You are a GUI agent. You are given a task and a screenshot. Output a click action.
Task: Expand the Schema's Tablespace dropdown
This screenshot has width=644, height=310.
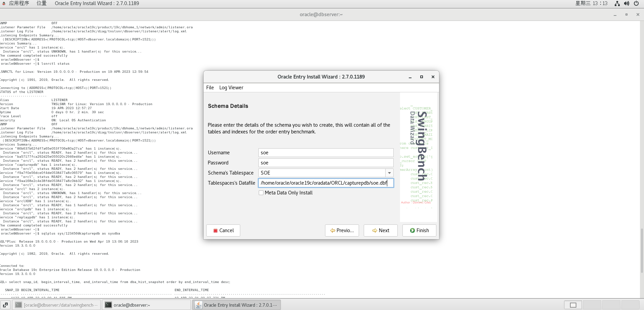point(389,173)
